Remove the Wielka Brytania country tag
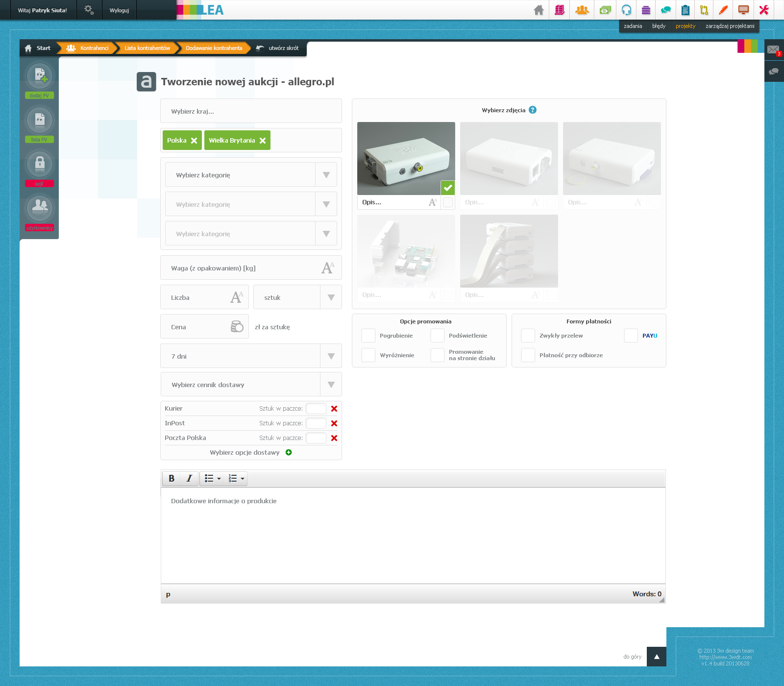This screenshot has width=784, height=686. 263,141
